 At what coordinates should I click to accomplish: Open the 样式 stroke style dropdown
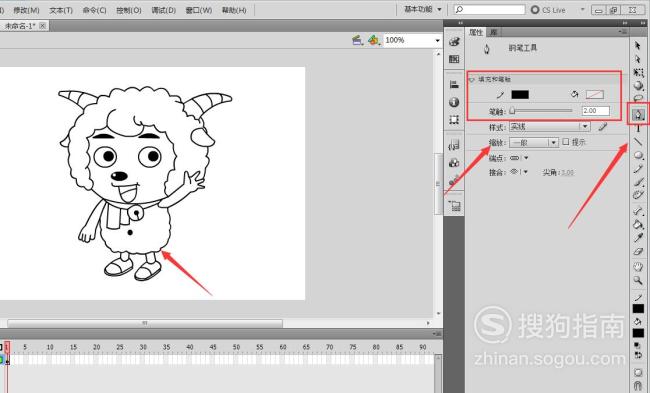coord(549,126)
